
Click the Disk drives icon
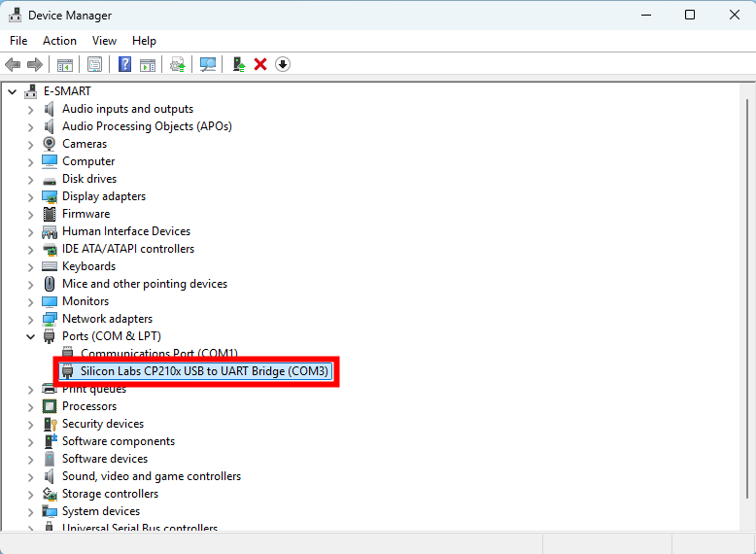pos(50,181)
